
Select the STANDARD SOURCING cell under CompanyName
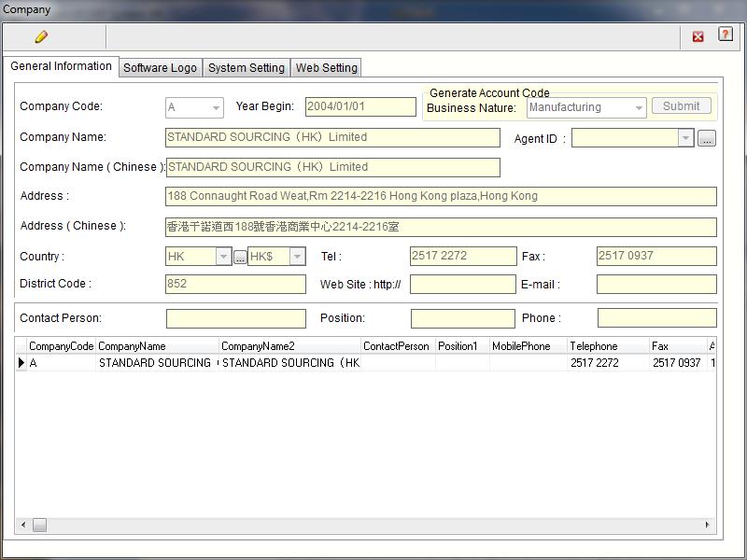click(x=157, y=363)
